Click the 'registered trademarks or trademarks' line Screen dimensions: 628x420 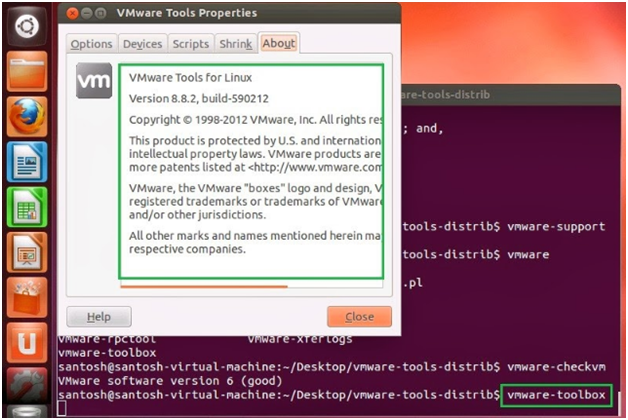tap(256, 201)
